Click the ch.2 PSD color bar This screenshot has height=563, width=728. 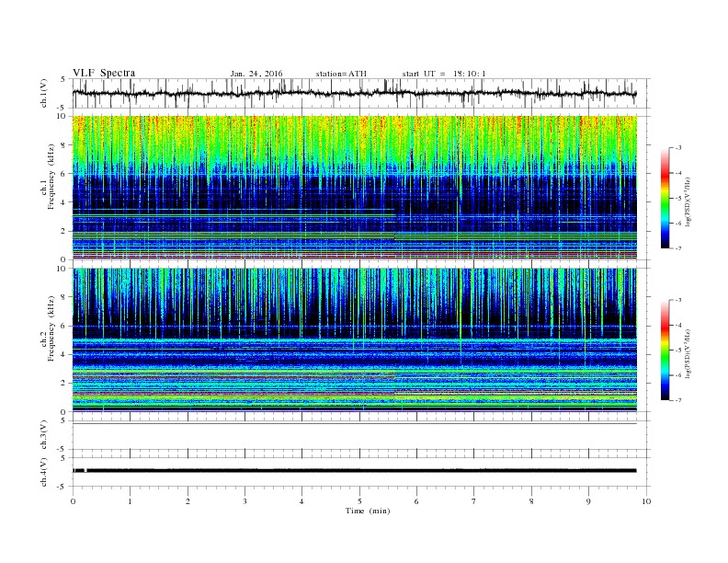(665, 350)
